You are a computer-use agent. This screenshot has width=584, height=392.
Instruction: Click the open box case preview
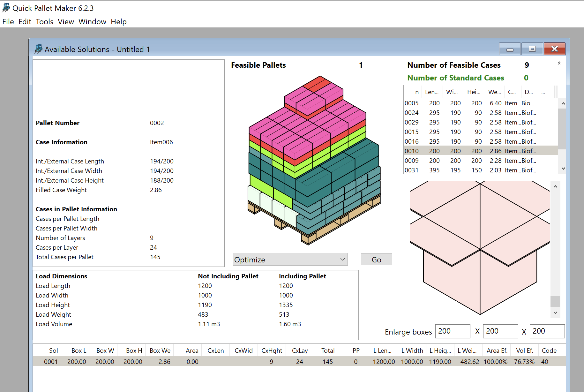(x=480, y=248)
